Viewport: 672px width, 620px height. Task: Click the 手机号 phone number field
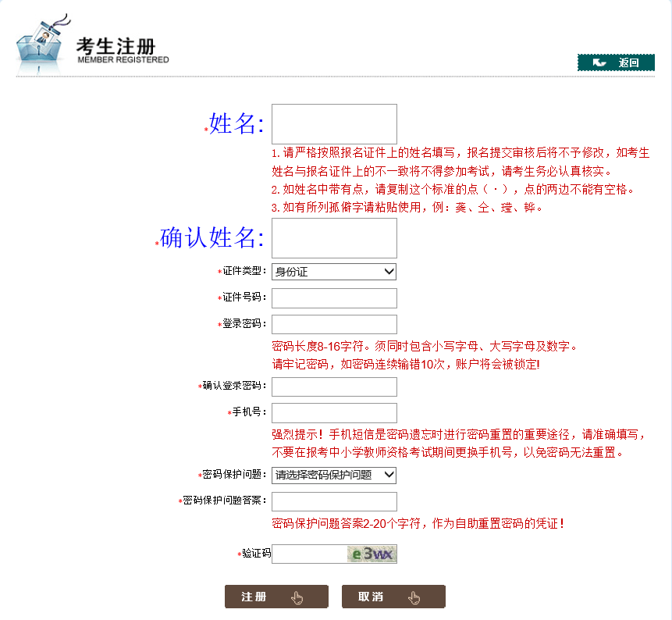click(334, 412)
